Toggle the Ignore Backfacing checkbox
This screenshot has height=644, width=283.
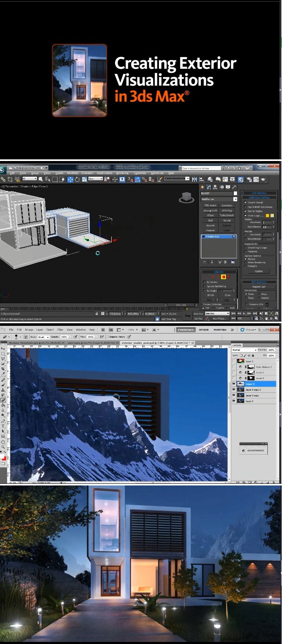click(x=205, y=286)
